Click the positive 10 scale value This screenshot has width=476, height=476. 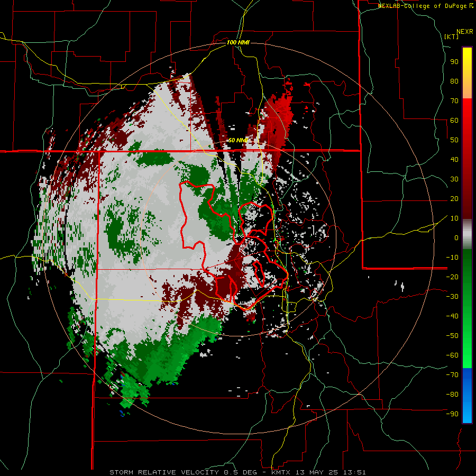pos(454,218)
